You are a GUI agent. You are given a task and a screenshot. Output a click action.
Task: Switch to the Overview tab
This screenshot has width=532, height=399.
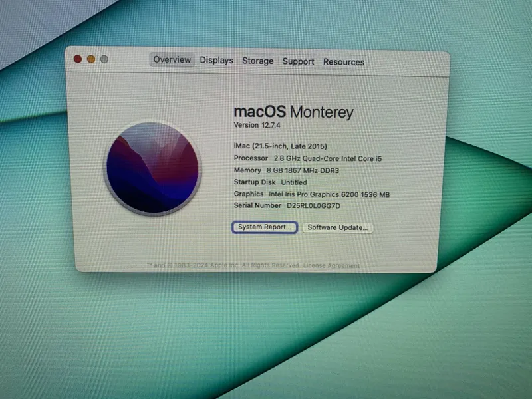click(172, 60)
